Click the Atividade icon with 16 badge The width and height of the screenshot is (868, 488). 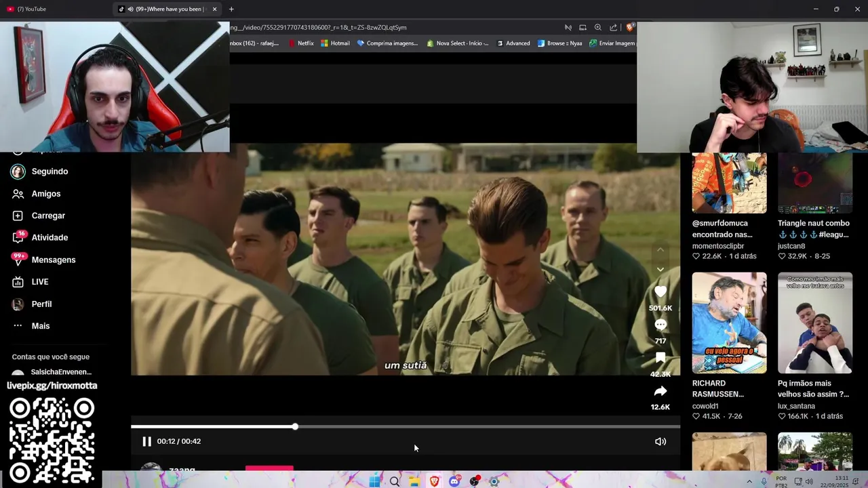pyautogui.click(x=18, y=237)
